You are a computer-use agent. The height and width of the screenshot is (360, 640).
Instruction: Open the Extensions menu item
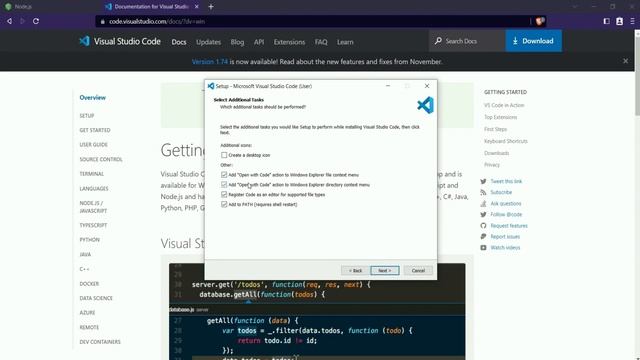[x=289, y=42]
